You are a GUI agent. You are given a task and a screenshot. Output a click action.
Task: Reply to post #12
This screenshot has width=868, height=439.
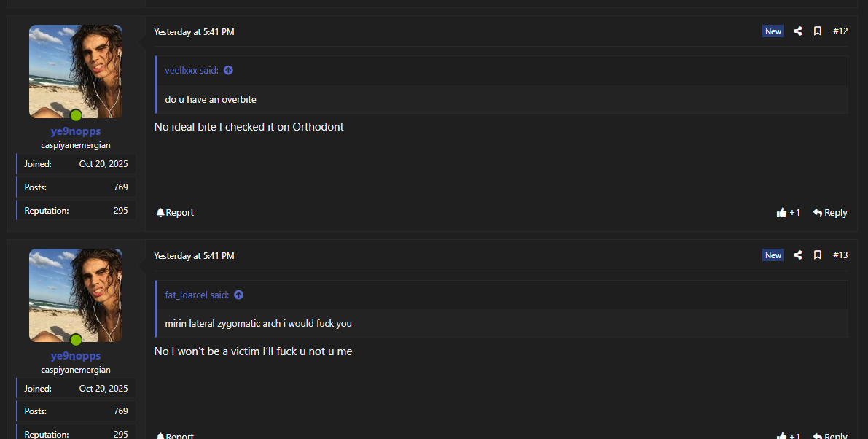(x=830, y=213)
